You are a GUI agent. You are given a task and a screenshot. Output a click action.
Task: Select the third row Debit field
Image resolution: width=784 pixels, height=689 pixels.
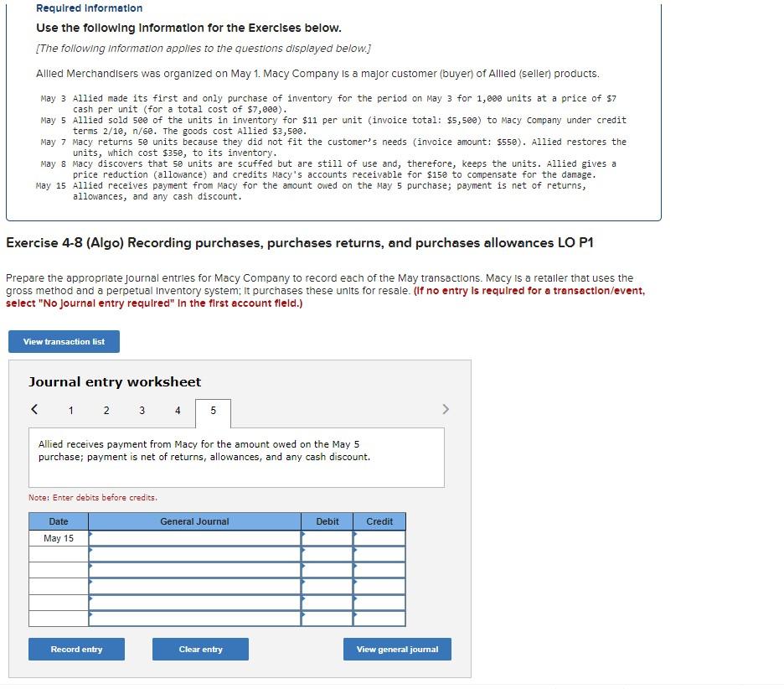[x=327, y=570]
